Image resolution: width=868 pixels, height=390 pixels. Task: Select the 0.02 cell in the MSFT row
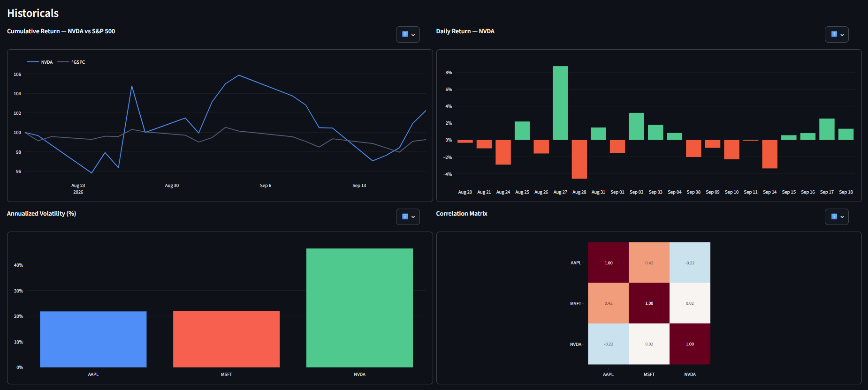(690, 303)
